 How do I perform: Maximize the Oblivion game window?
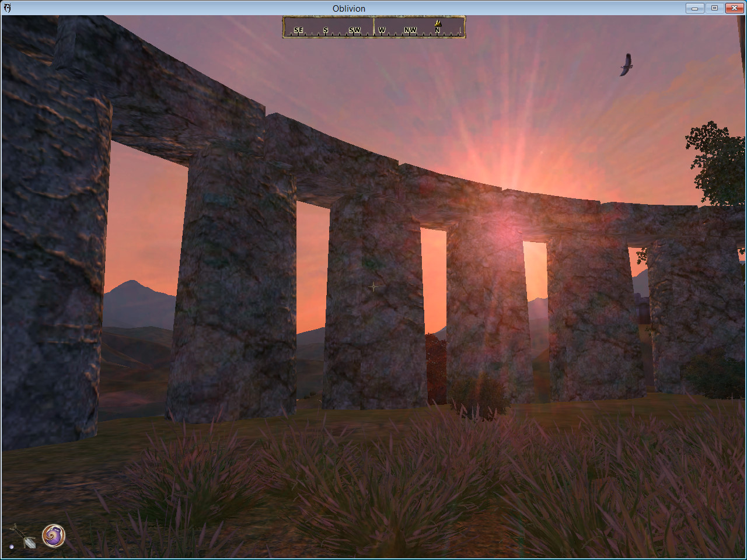[714, 8]
